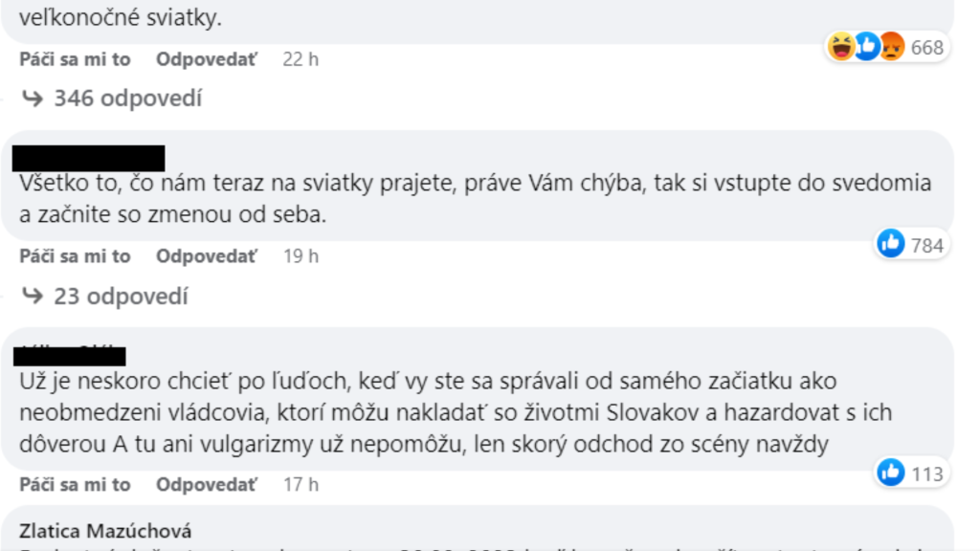
Task: Open the 22 h timestamp link
Action: (301, 59)
